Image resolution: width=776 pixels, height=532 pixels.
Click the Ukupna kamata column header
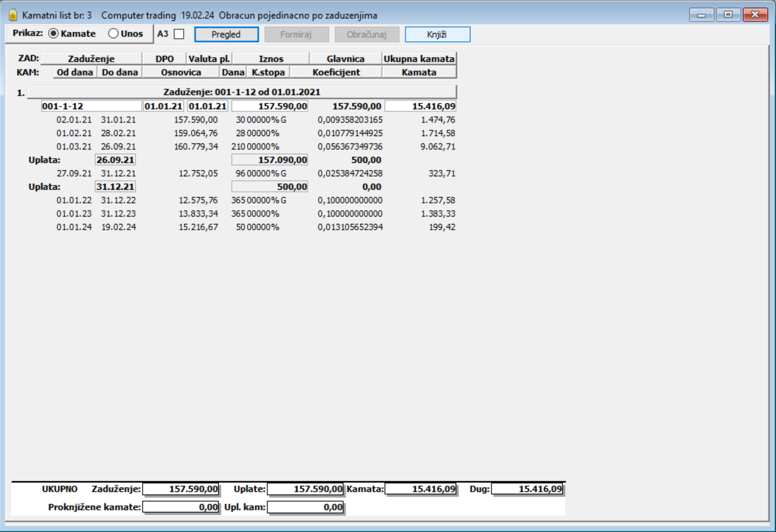[419, 59]
